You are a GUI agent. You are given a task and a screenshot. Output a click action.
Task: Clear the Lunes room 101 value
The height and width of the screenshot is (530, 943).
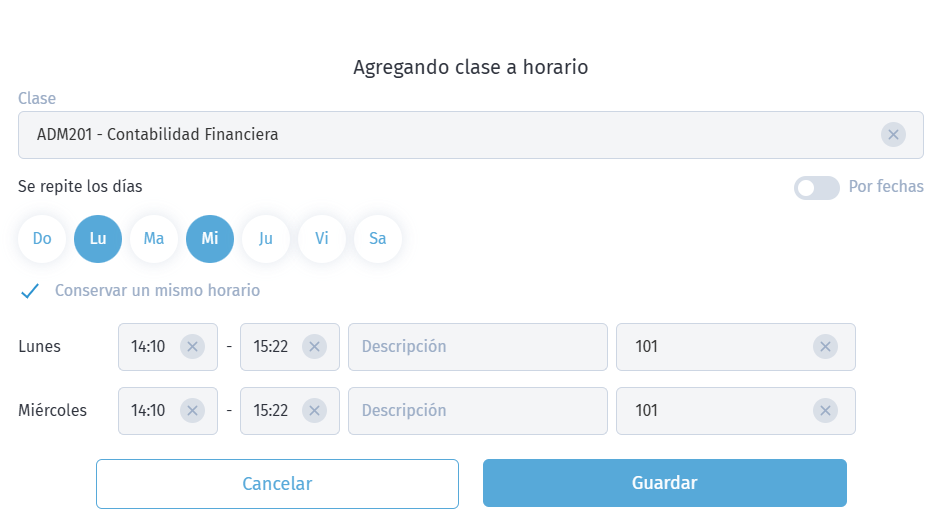pos(825,347)
